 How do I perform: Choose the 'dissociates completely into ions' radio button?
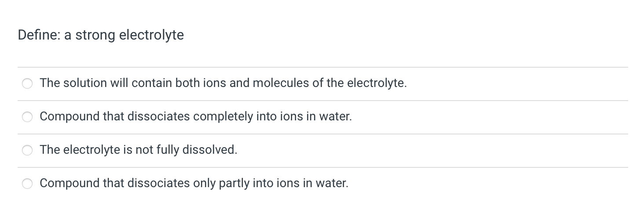pyautogui.click(x=28, y=117)
